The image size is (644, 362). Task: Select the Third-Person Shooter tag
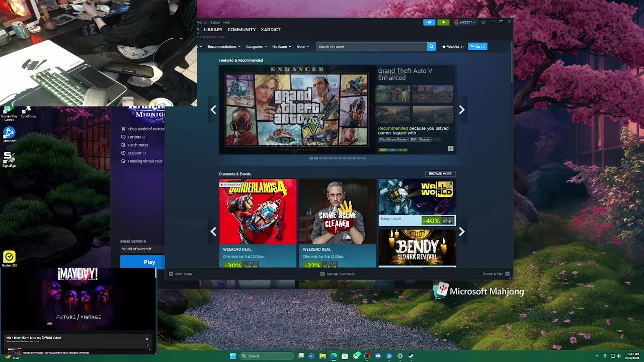pos(393,139)
